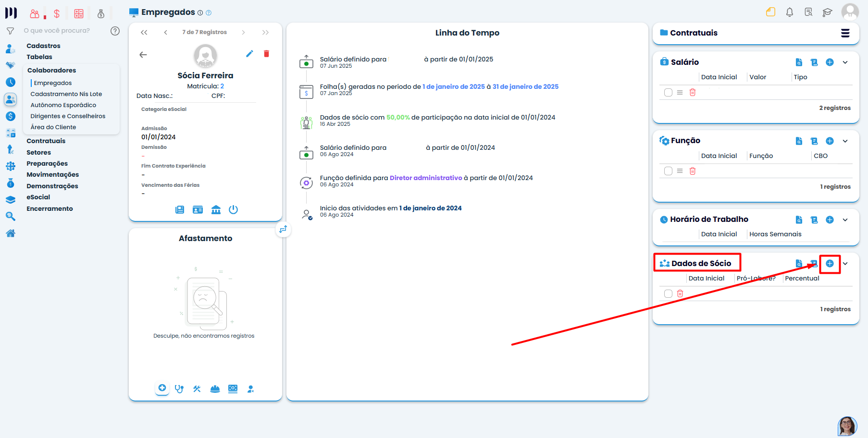Tick the Salário row checkbox
Screen dimensions: 868x438
tap(668, 92)
